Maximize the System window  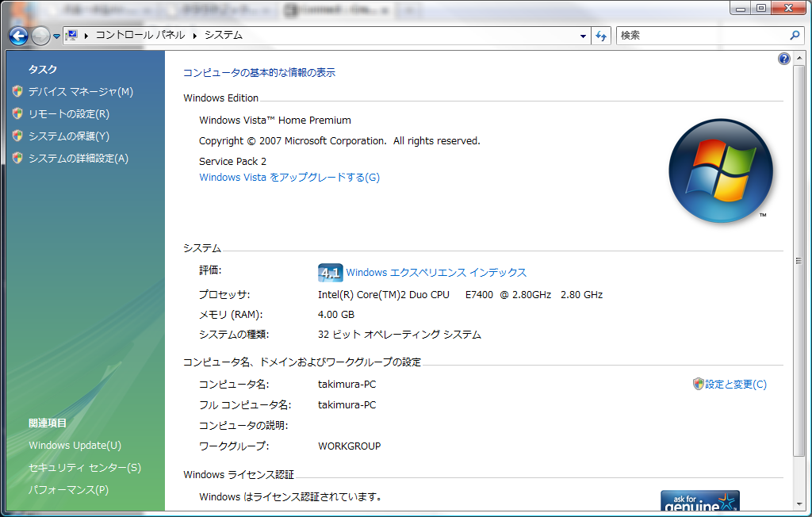760,8
